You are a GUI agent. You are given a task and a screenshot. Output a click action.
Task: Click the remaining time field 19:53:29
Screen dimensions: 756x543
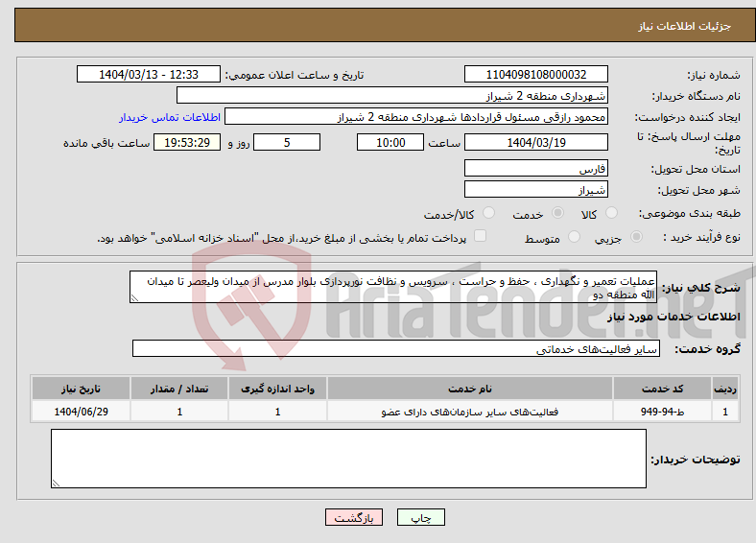pyautogui.click(x=187, y=142)
